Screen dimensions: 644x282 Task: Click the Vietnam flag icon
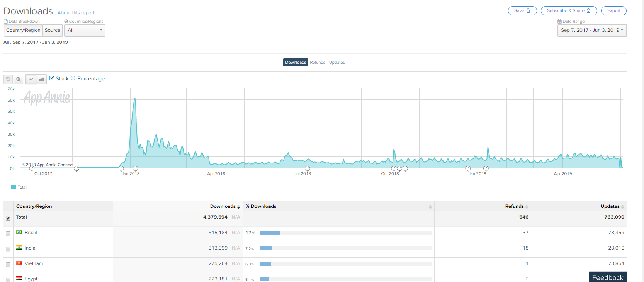pos(19,263)
